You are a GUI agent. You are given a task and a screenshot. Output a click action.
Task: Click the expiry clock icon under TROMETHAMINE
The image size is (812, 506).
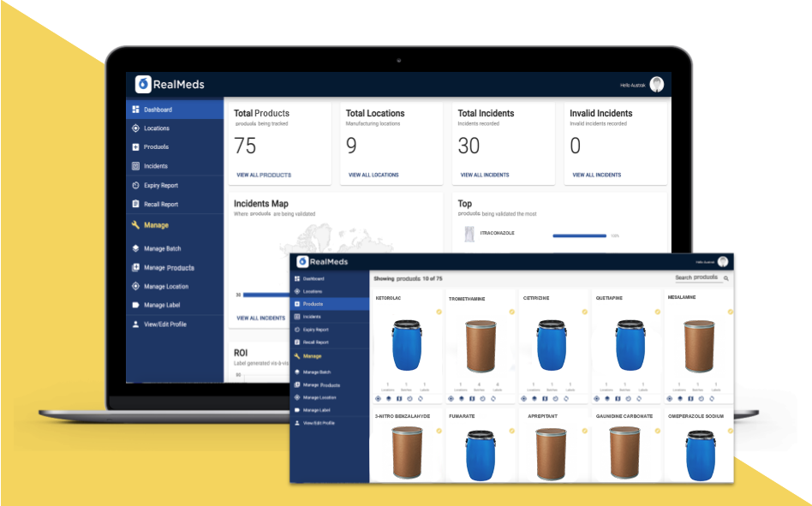[482, 398]
